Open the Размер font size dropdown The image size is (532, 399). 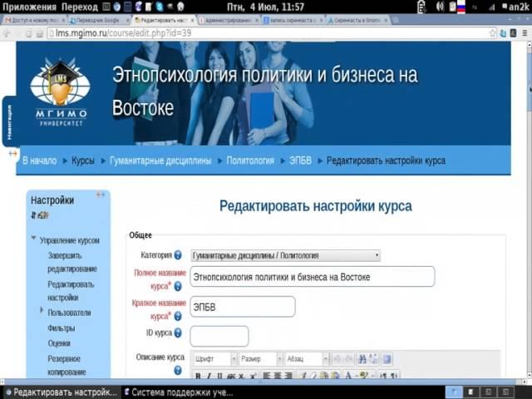pos(260,359)
